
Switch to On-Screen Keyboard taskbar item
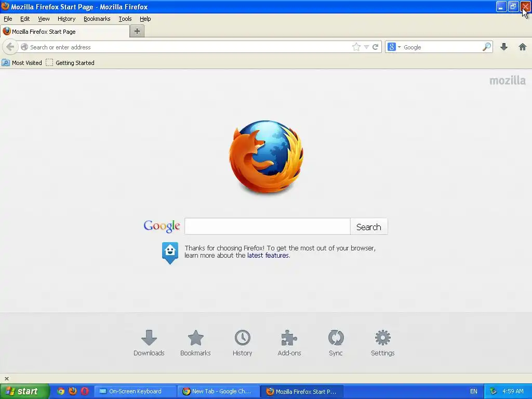point(135,391)
